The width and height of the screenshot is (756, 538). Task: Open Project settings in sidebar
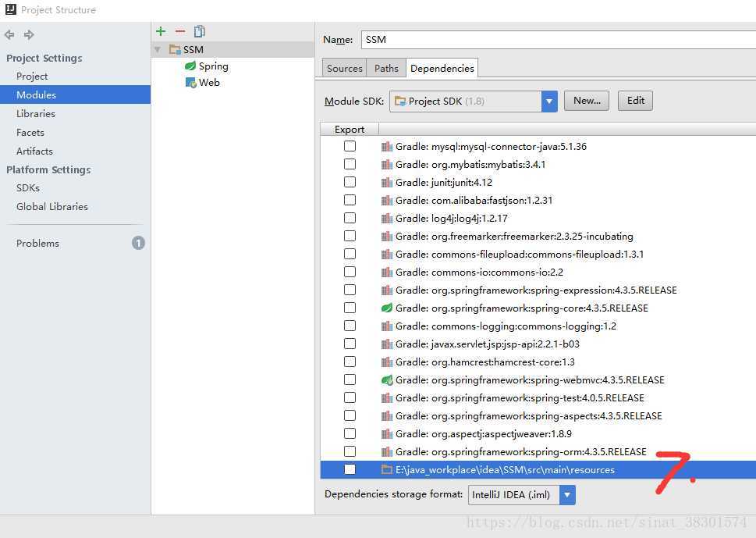(x=32, y=77)
